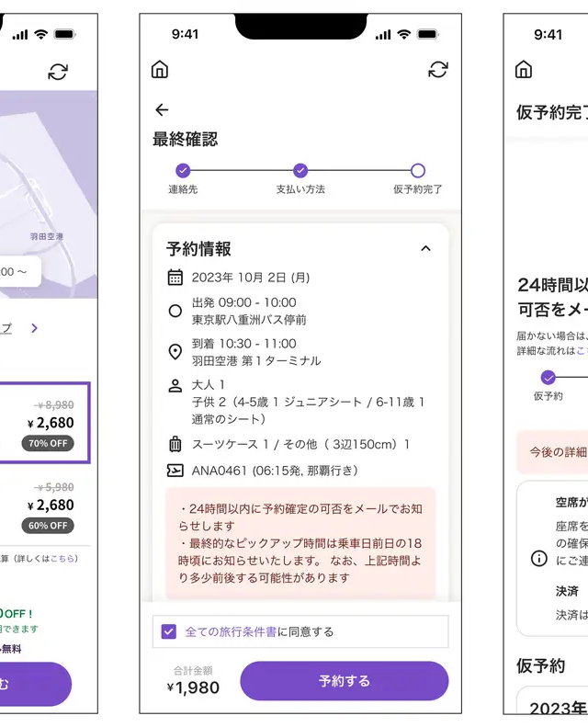Click the calendar icon beside 2023年 10月 2日
This screenshot has width=588, height=727.
175,277
